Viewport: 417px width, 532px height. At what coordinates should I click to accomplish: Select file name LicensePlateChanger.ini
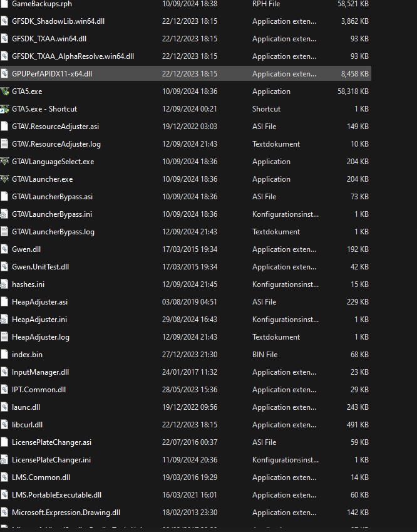[x=51, y=460]
